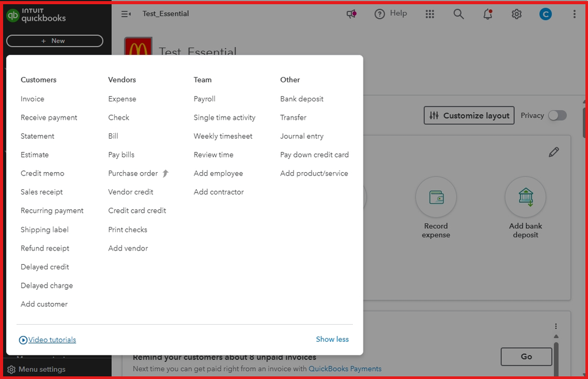Choose Single time activity

point(224,117)
